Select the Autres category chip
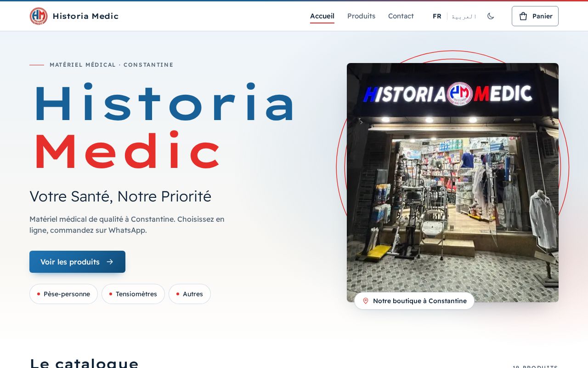The height and width of the screenshot is (368, 588). [x=190, y=294]
